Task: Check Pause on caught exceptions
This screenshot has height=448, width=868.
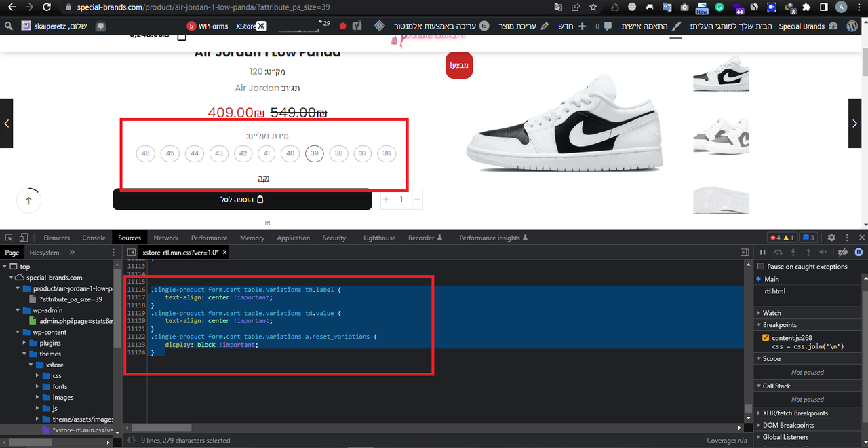Action: [x=761, y=267]
